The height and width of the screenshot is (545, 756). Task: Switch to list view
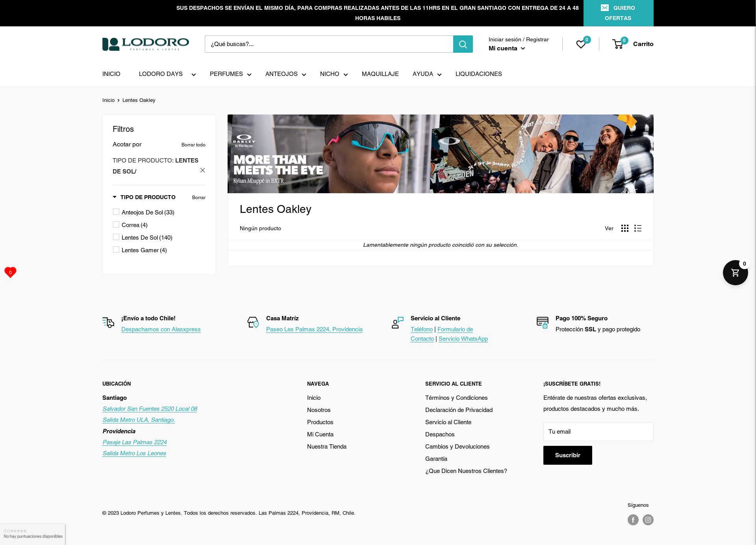638,228
